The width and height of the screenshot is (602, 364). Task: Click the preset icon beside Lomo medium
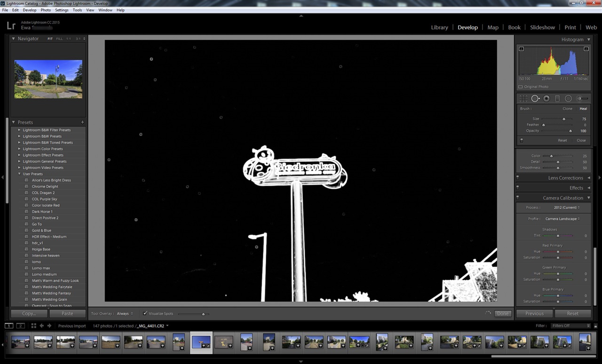pos(27,274)
